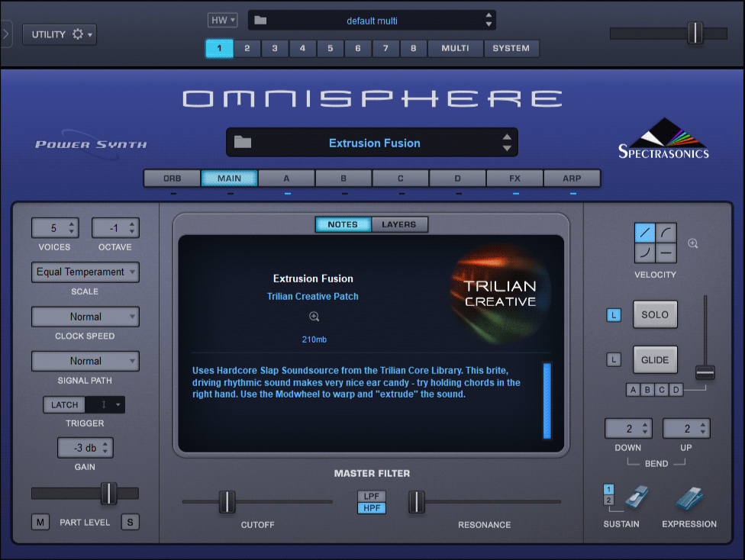This screenshot has height=560, width=745.
Task: Select the linear velocity curve icon
Action: [645, 233]
